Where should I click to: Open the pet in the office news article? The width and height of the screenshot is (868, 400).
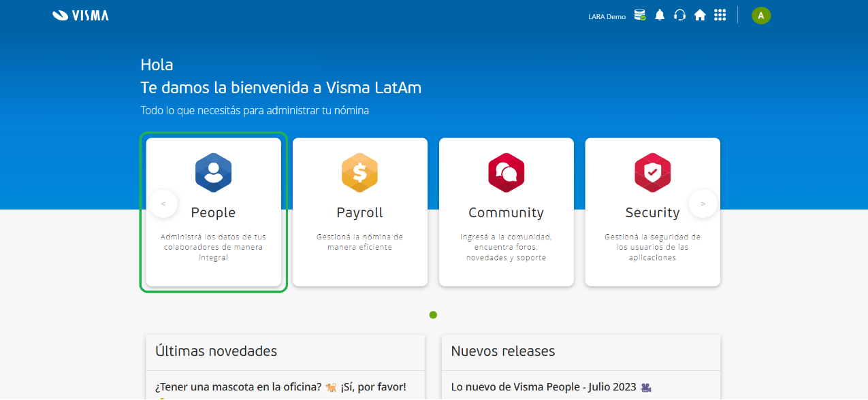280,387
